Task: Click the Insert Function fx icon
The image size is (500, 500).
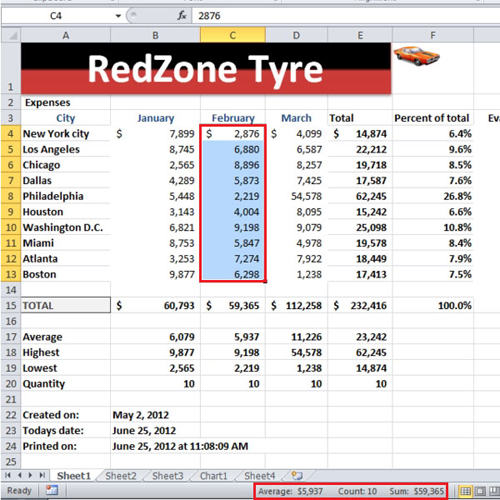Action: coord(182,15)
